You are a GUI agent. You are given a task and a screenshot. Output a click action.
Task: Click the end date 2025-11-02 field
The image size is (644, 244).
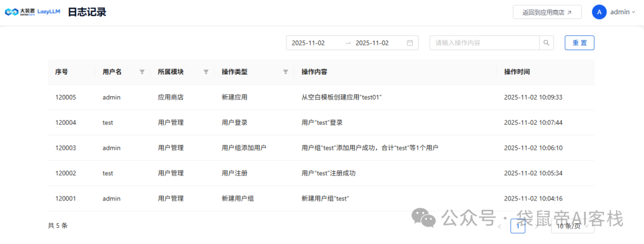click(x=372, y=43)
